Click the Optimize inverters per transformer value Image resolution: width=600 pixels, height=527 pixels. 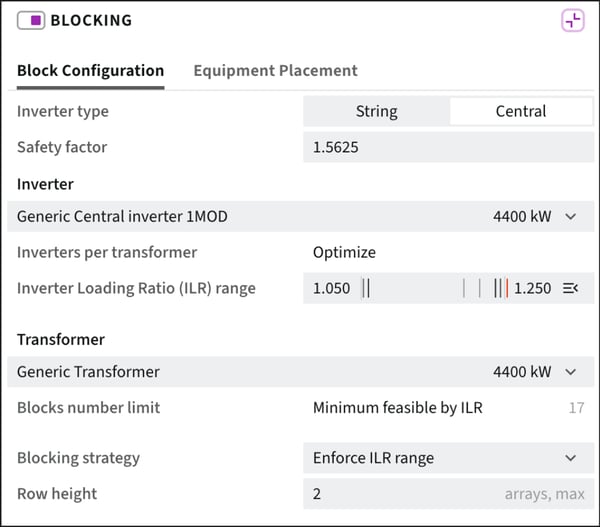tap(344, 253)
